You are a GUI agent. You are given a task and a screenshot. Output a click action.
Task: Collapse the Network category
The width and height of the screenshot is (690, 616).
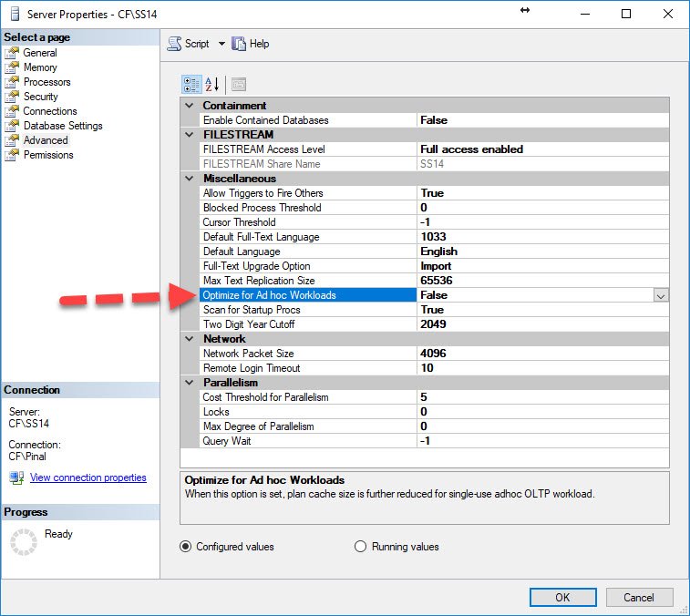(x=190, y=339)
